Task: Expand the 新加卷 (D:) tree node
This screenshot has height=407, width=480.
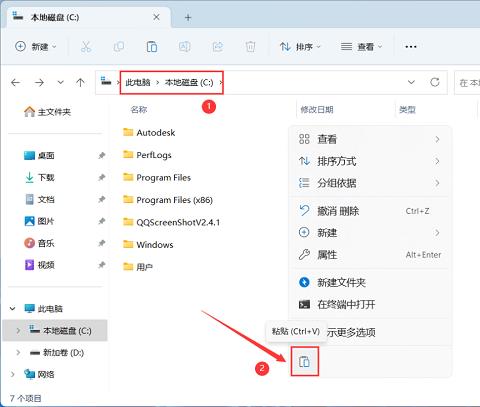Action: click(18, 352)
